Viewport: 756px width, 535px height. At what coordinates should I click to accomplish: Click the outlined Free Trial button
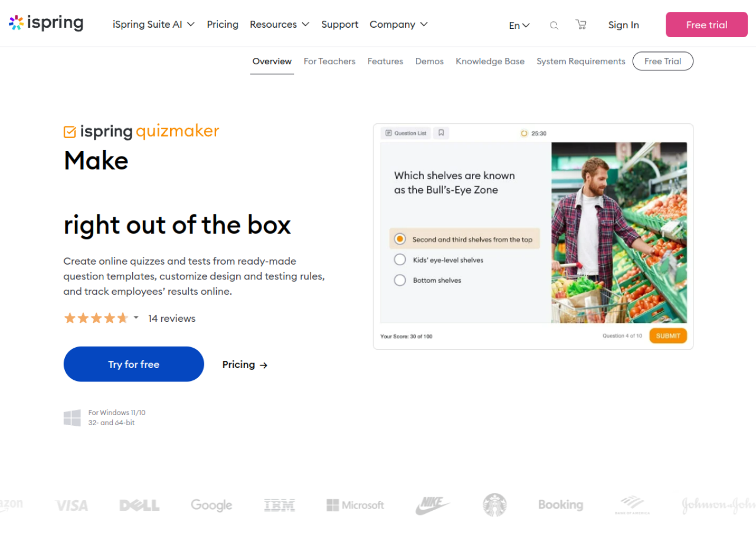click(663, 61)
